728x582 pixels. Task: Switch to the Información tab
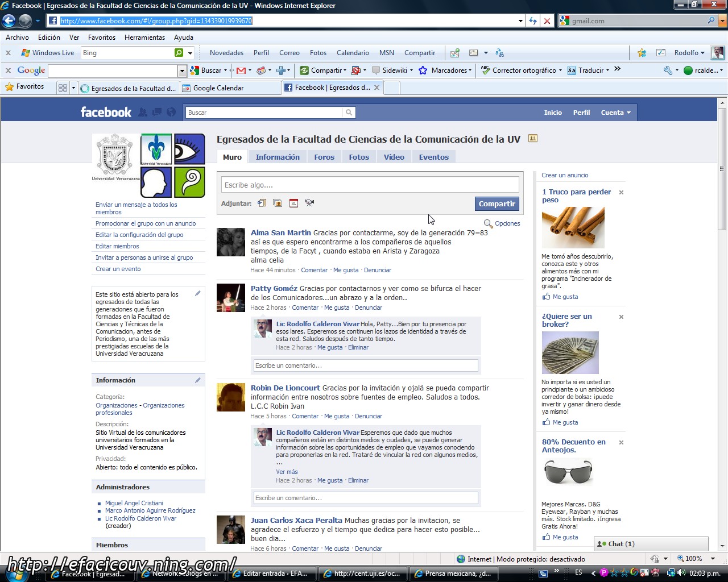click(278, 157)
